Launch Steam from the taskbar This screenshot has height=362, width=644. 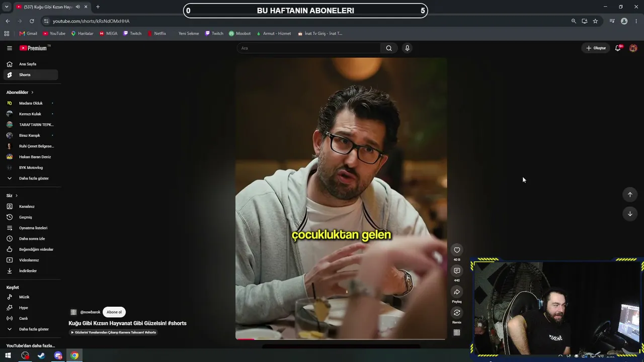(41, 355)
